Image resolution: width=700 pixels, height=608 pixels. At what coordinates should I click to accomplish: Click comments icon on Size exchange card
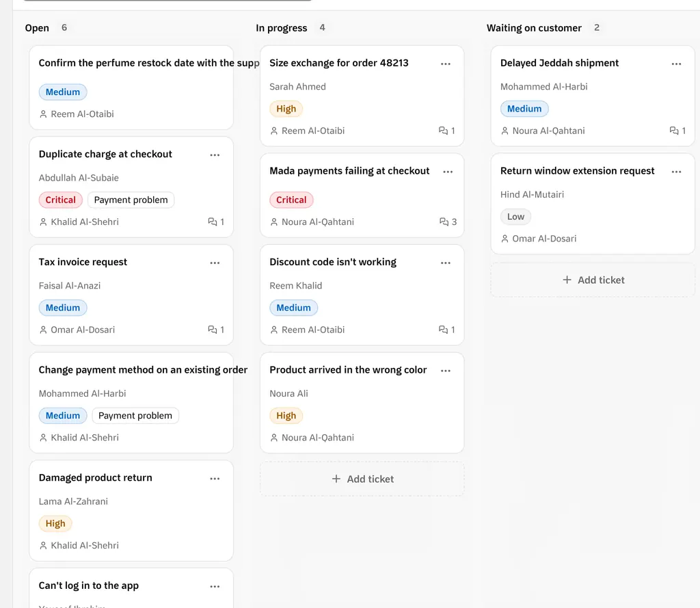point(443,131)
